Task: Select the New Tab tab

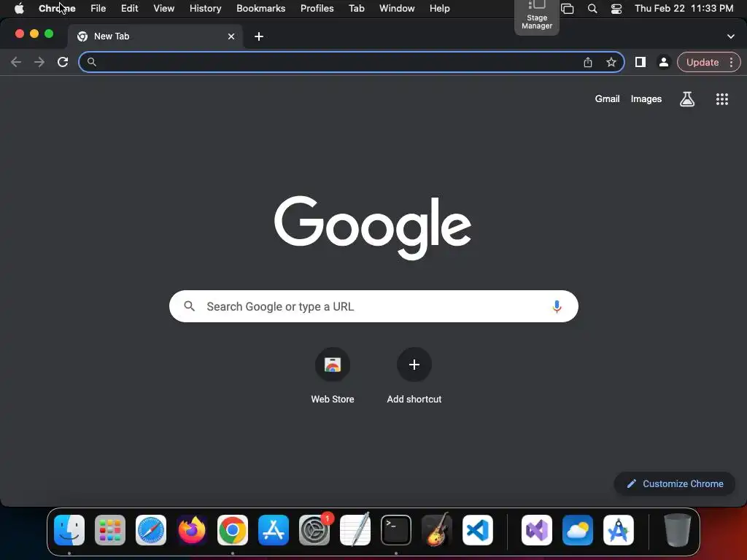Action: click(155, 36)
